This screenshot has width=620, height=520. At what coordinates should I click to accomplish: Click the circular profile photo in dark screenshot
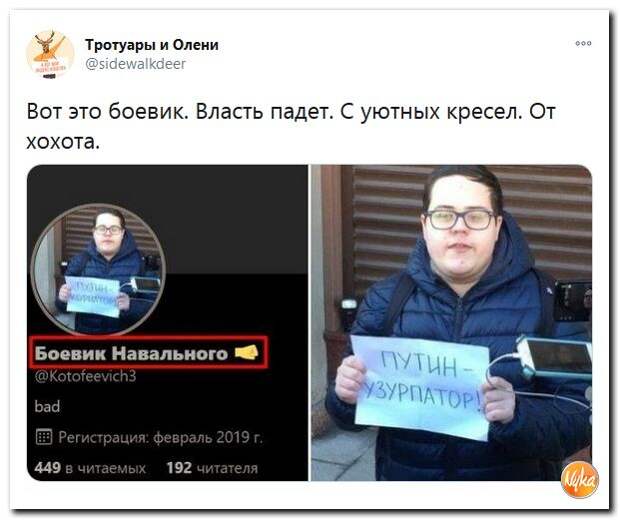[x=98, y=269]
